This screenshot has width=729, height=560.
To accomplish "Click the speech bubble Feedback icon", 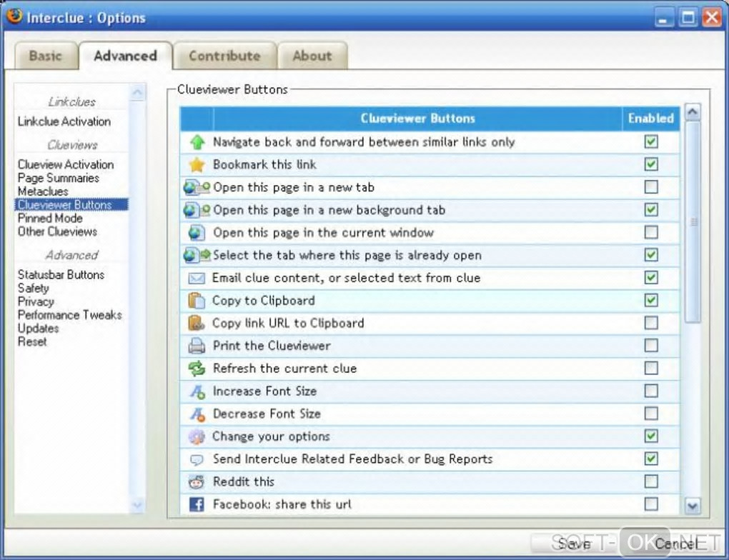I will 197,459.
